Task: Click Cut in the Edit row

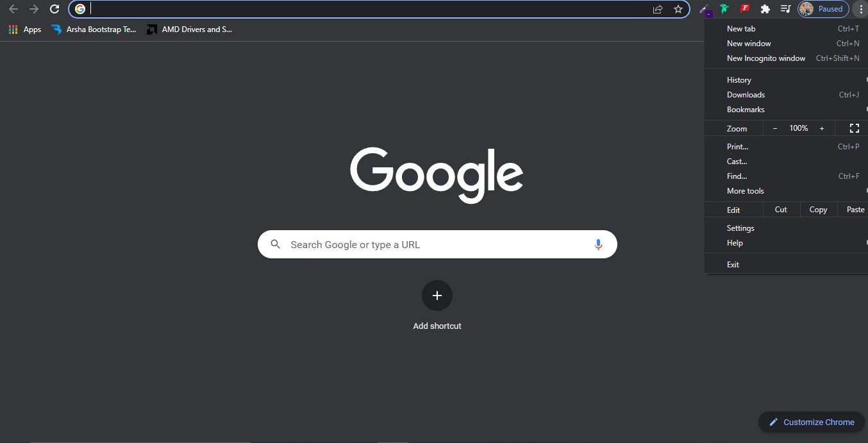Action: [x=781, y=210]
